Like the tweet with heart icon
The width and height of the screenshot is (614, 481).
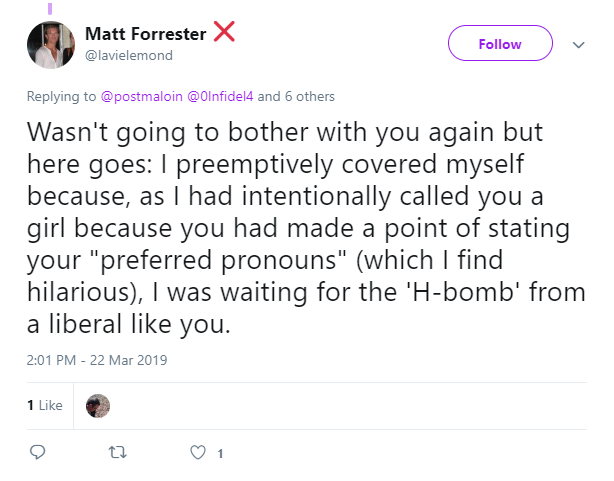[198, 453]
